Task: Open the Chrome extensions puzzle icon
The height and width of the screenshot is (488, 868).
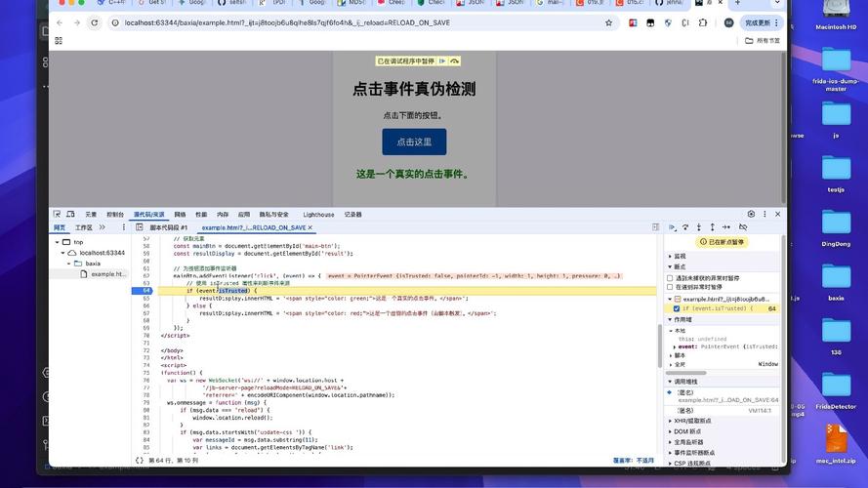Action: coord(703,22)
